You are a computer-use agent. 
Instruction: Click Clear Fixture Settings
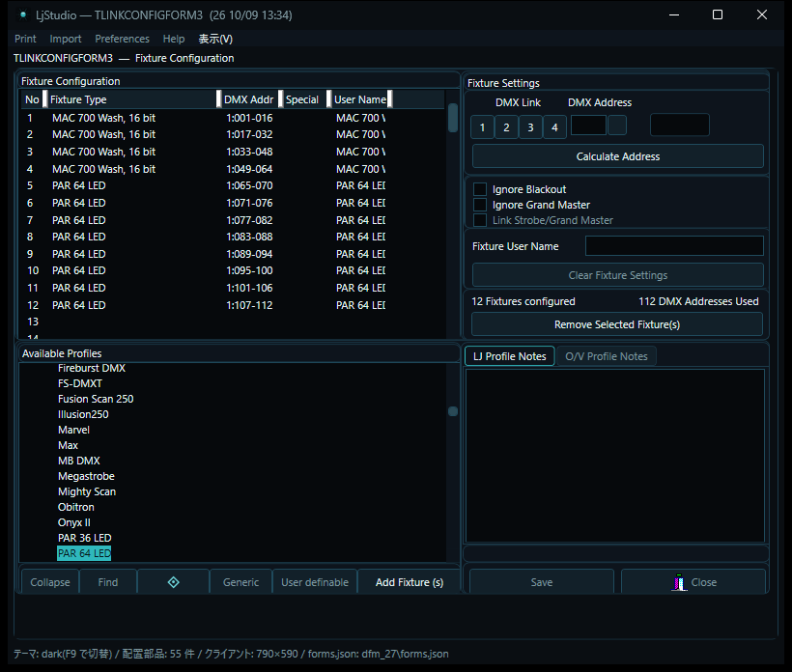tap(618, 275)
